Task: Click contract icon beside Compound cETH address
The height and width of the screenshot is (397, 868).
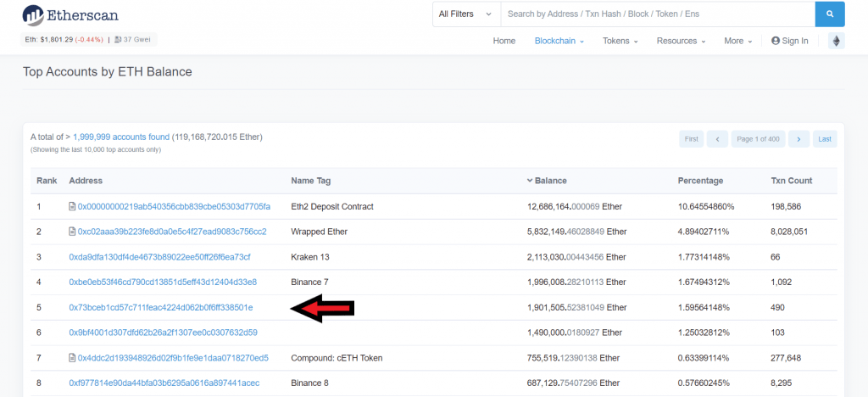Action: coord(73,358)
